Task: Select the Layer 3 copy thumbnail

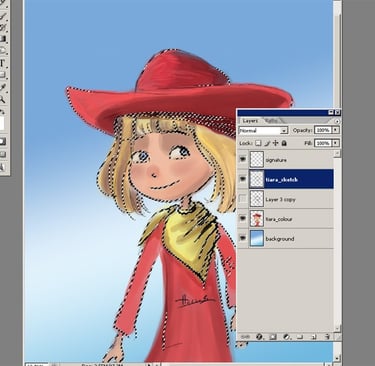Action: 257,199
